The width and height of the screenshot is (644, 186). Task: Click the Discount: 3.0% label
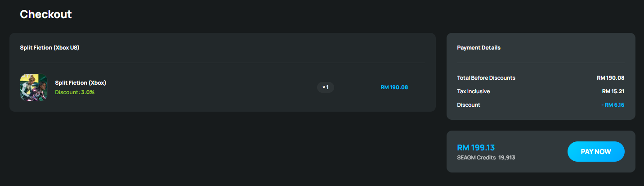tap(75, 92)
